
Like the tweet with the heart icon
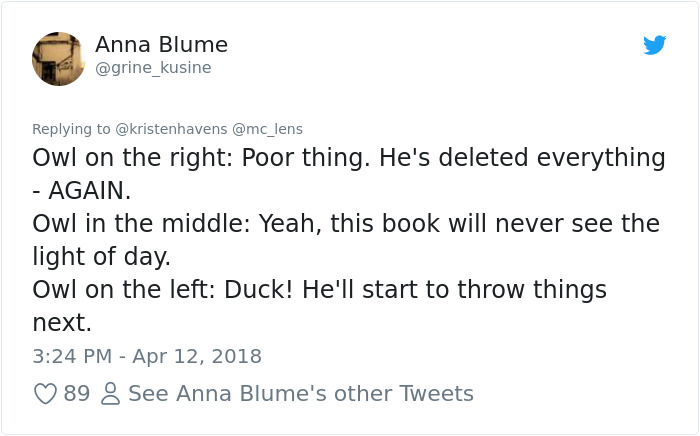point(45,394)
